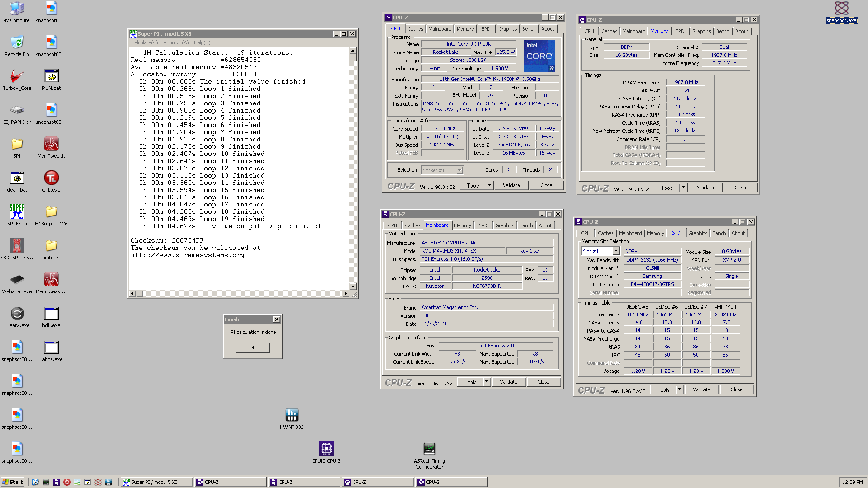Launch bclk.exe desktop icon
The image size is (868, 488).
pos(51,317)
